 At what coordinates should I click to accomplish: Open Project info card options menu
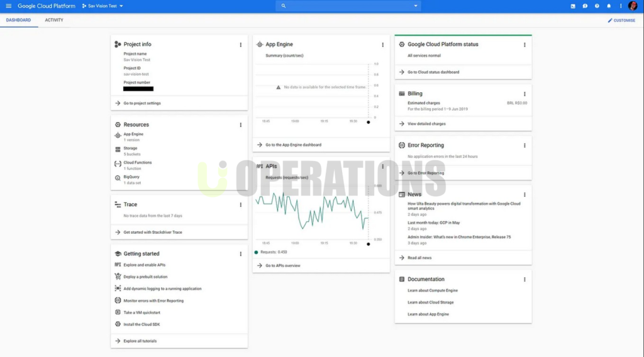[x=241, y=45]
